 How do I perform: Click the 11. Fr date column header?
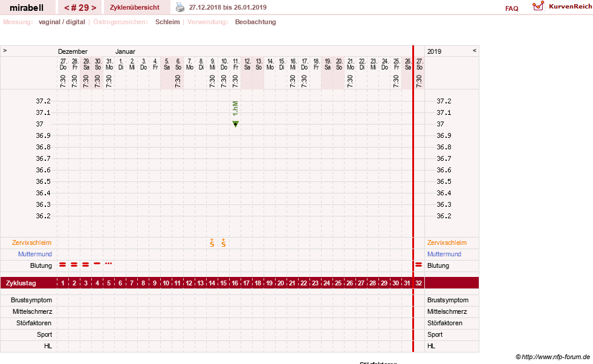[x=235, y=64]
